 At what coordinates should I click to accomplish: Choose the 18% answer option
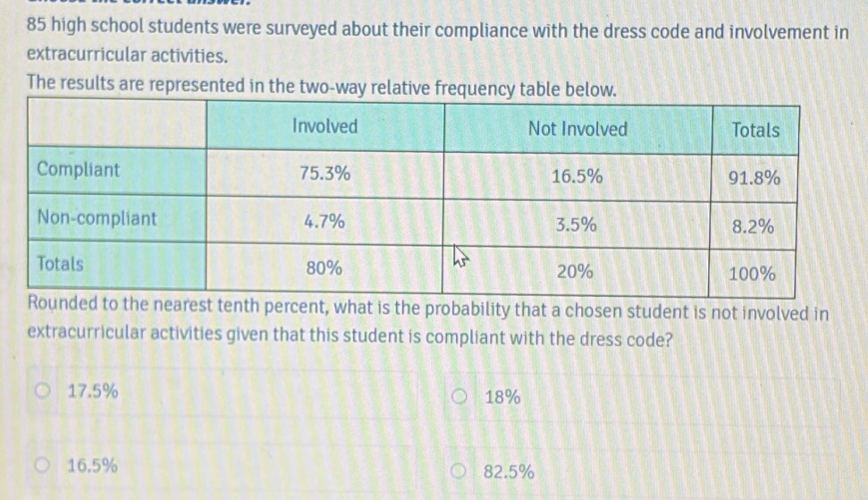pos(459,398)
